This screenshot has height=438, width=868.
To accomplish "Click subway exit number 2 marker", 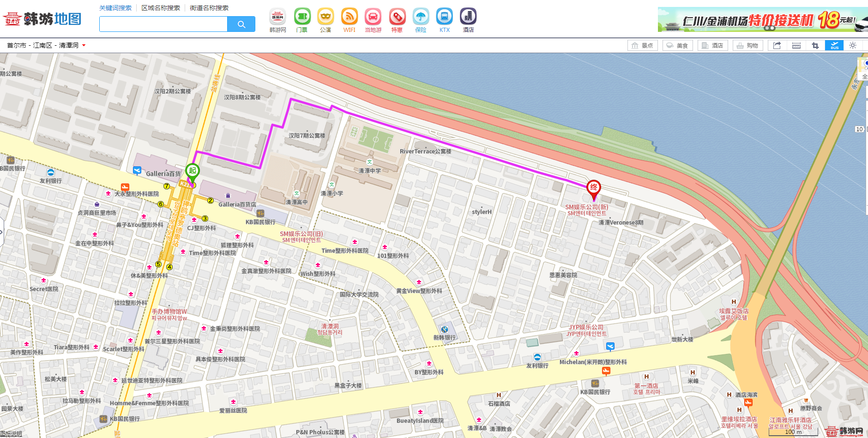I will point(211,201).
